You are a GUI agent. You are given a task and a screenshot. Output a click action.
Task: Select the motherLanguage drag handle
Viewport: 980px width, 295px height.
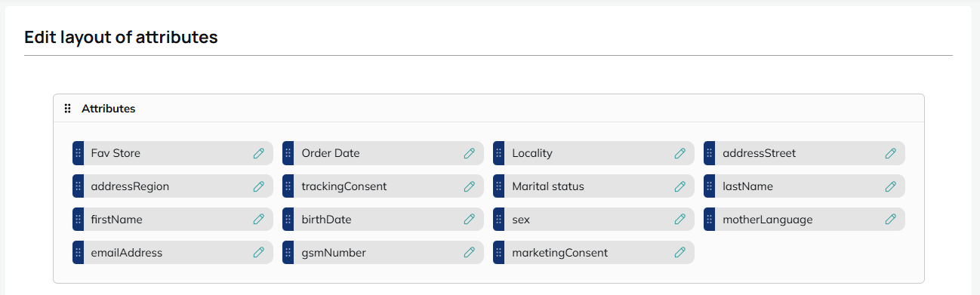click(710, 220)
